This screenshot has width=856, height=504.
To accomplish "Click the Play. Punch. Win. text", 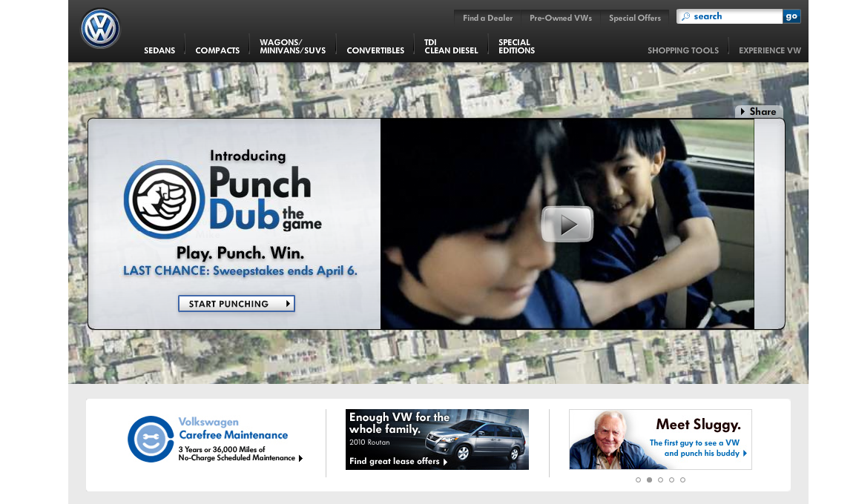I will tap(240, 253).
